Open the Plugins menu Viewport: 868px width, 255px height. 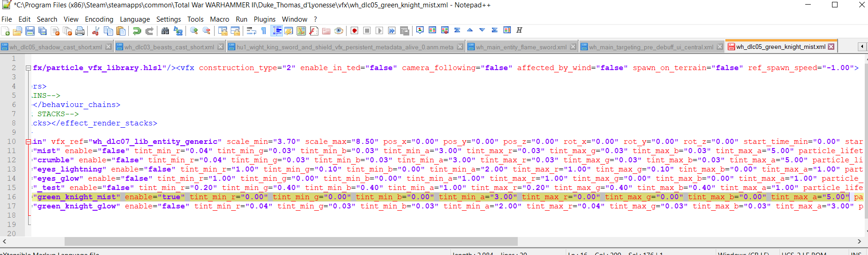(264, 19)
